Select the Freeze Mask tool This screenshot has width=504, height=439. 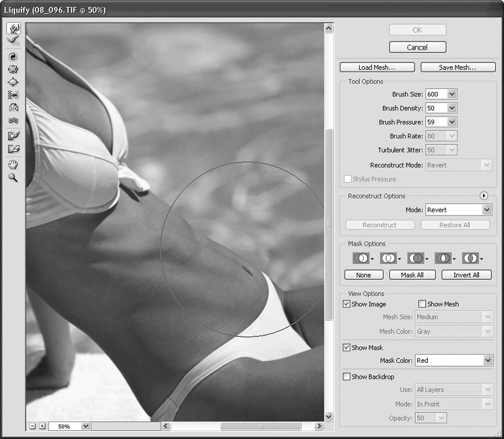[x=13, y=135]
